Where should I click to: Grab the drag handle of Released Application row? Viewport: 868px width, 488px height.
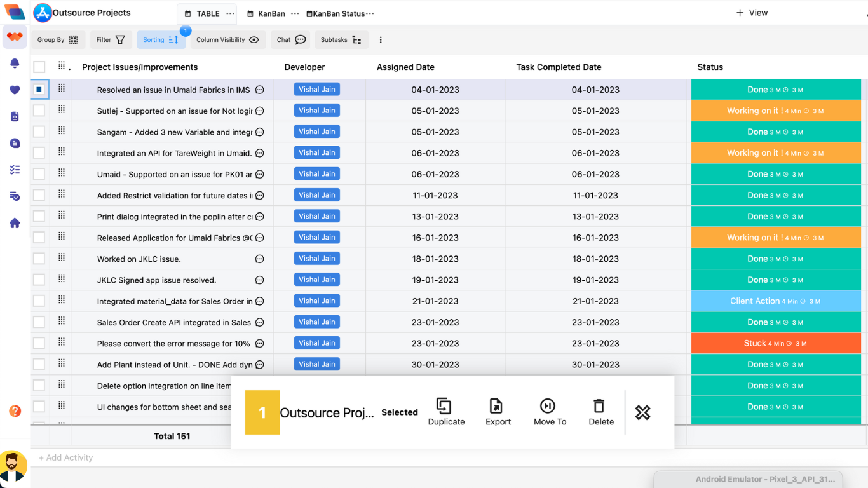(x=62, y=236)
